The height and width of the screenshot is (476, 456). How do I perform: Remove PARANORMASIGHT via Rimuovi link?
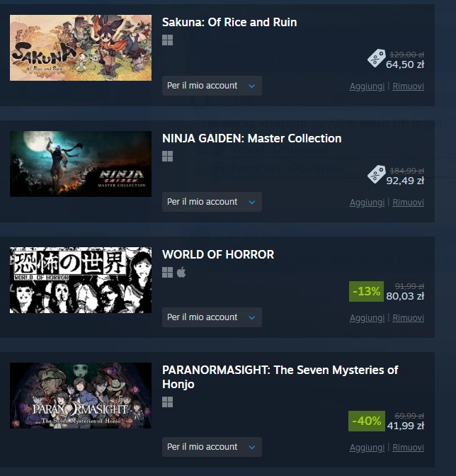click(408, 448)
